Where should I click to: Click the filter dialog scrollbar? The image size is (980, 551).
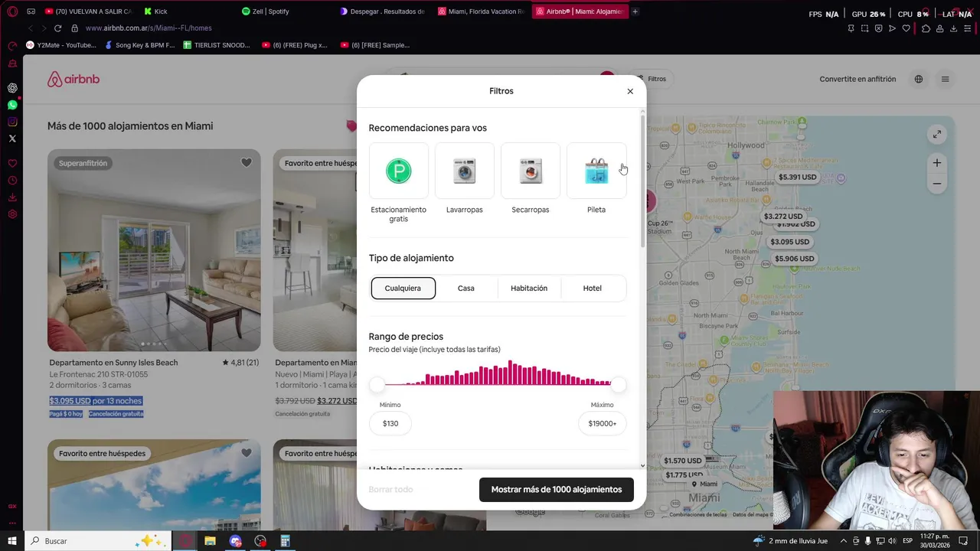(x=643, y=180)
